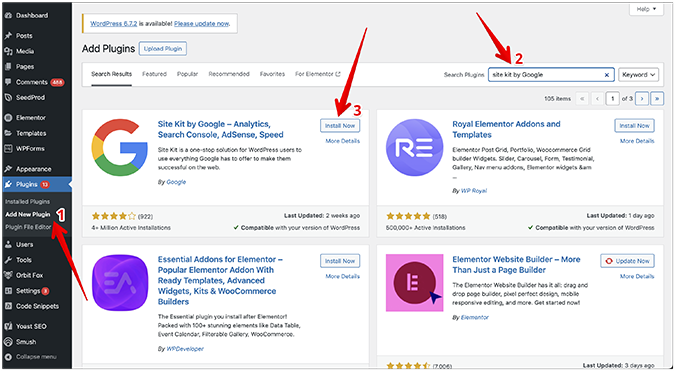Viewport: 675px width, 371px height.
Task: Click the current page number field
Action: click(613, 99)
